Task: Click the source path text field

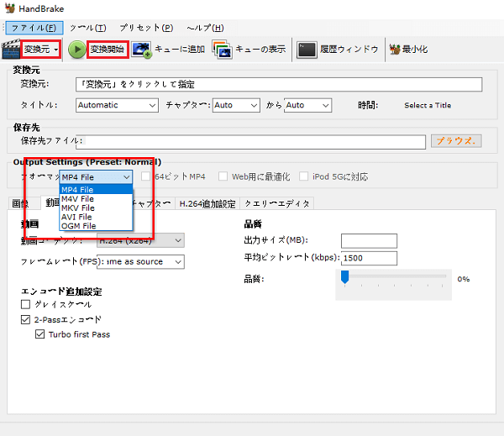Action: point(279,84)
